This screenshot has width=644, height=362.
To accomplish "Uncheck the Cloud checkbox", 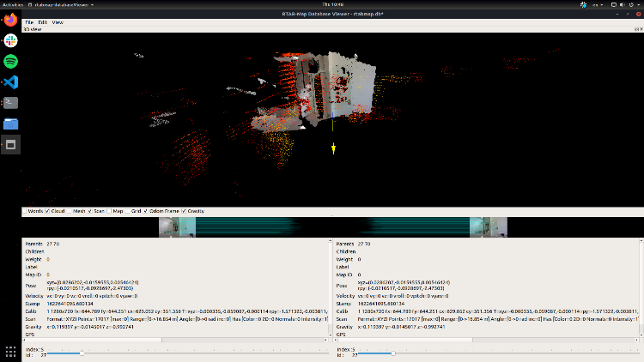I will (x=47, y=210).
